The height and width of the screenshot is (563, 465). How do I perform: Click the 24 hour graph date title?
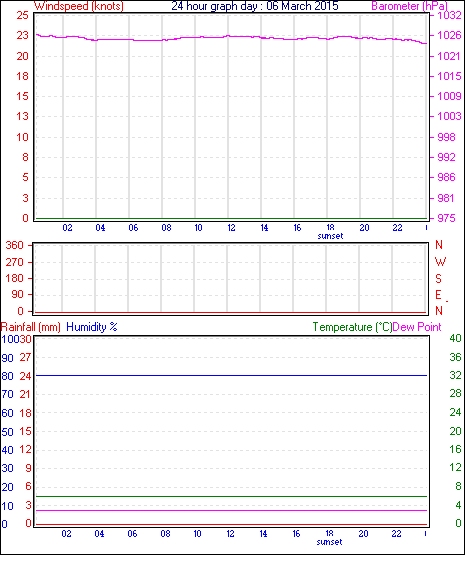(255, 6)
